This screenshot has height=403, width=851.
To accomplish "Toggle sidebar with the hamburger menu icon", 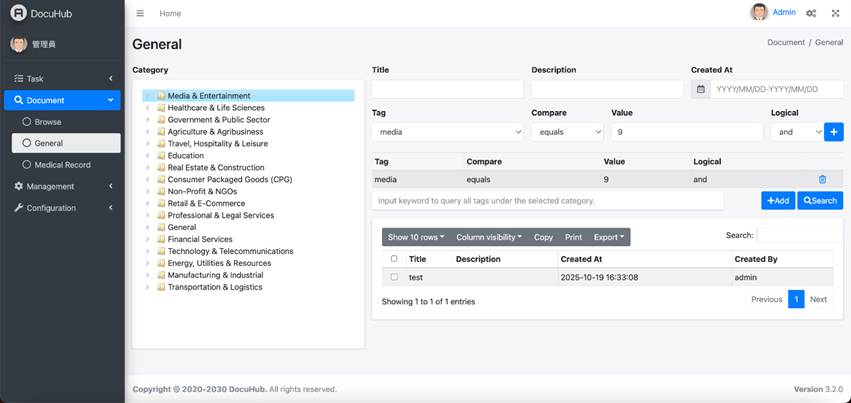I will (x=140, y=14).
